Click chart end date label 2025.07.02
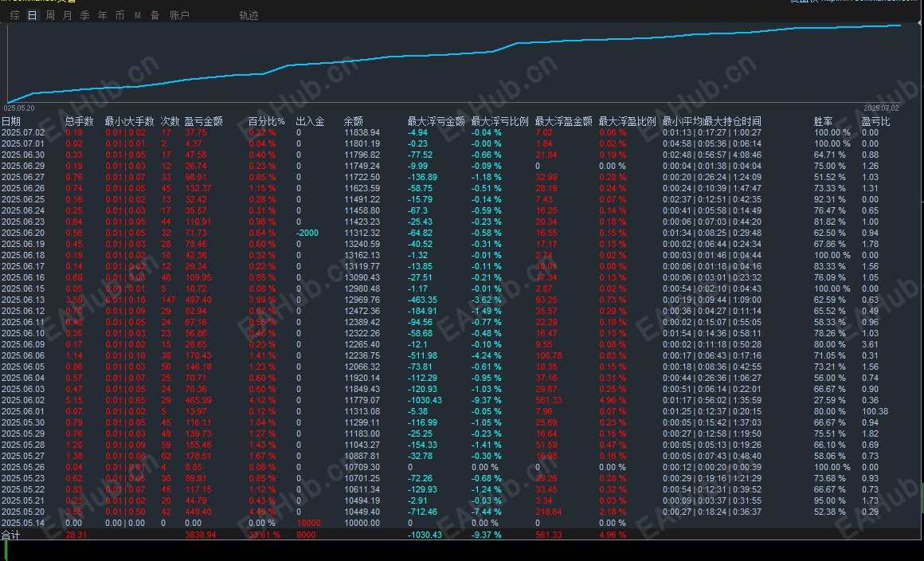This screenshot has width=924, height=561. tap(882, 108)
